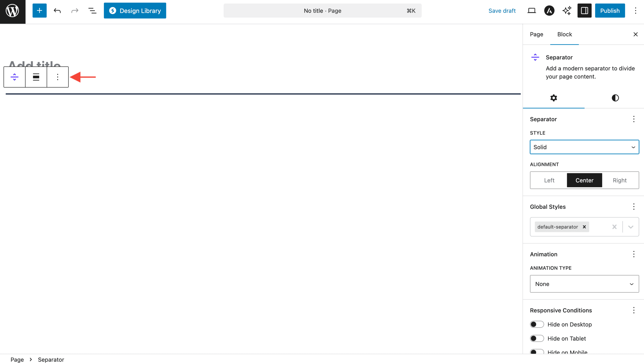Select Left alignment option
The height and width of the screenshot is (363, 644).
tap(549, 180)
